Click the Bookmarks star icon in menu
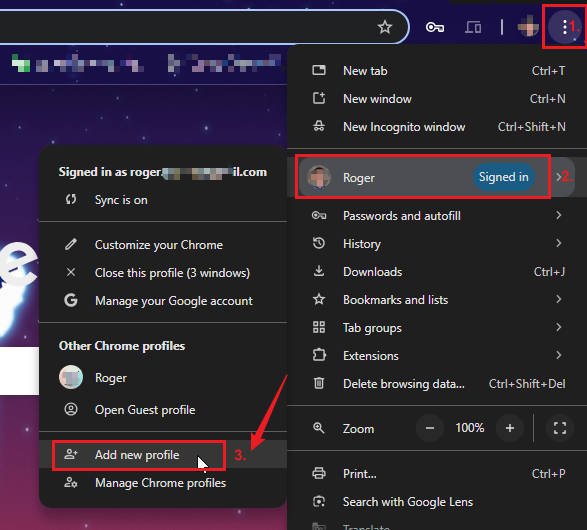Screen dimensions: 587x530 coord(319,299)
